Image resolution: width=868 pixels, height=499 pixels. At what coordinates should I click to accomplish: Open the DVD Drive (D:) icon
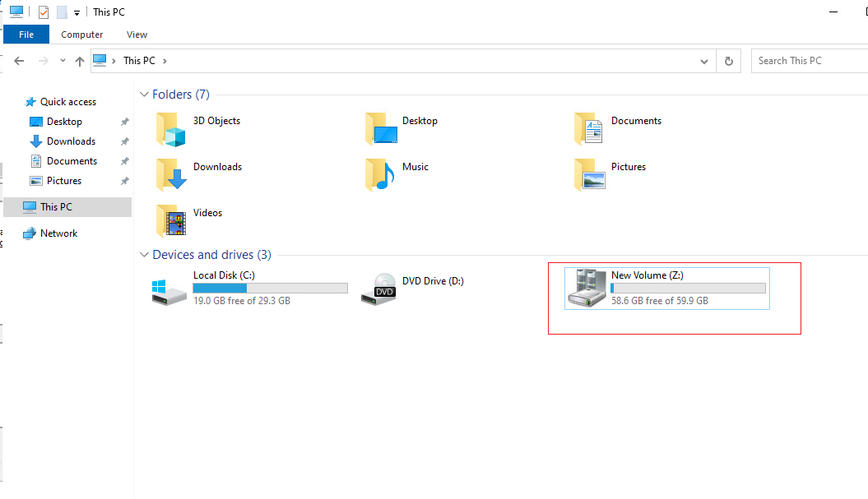[378, 289]
